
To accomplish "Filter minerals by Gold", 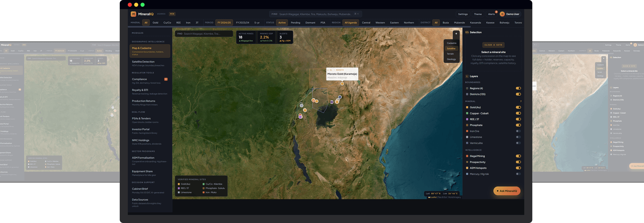I will coord(156,23).
